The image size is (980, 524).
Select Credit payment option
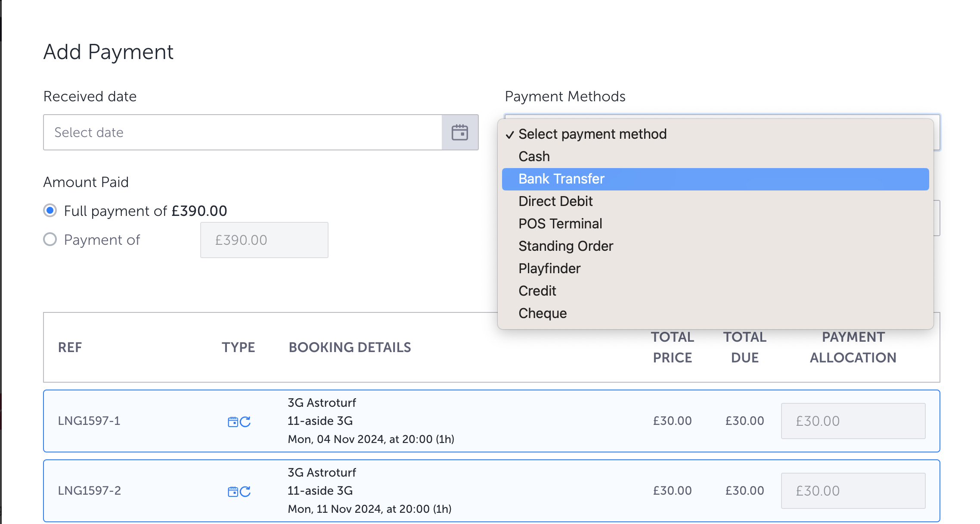click(x=537, y=291)
